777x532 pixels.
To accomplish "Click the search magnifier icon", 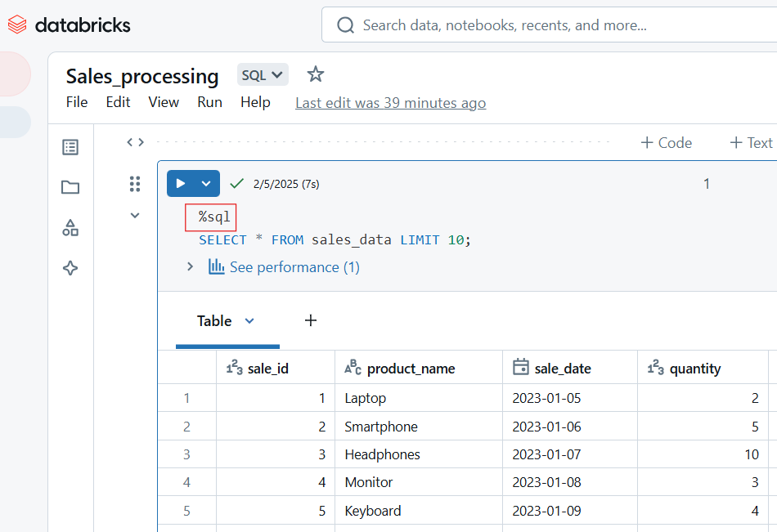I will coord(345,25).
